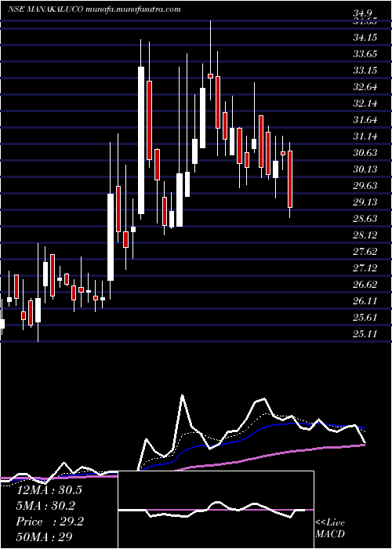The image size is (392, 549).
Task: Click the 33.15 price axis label
Action: [365, 71]
